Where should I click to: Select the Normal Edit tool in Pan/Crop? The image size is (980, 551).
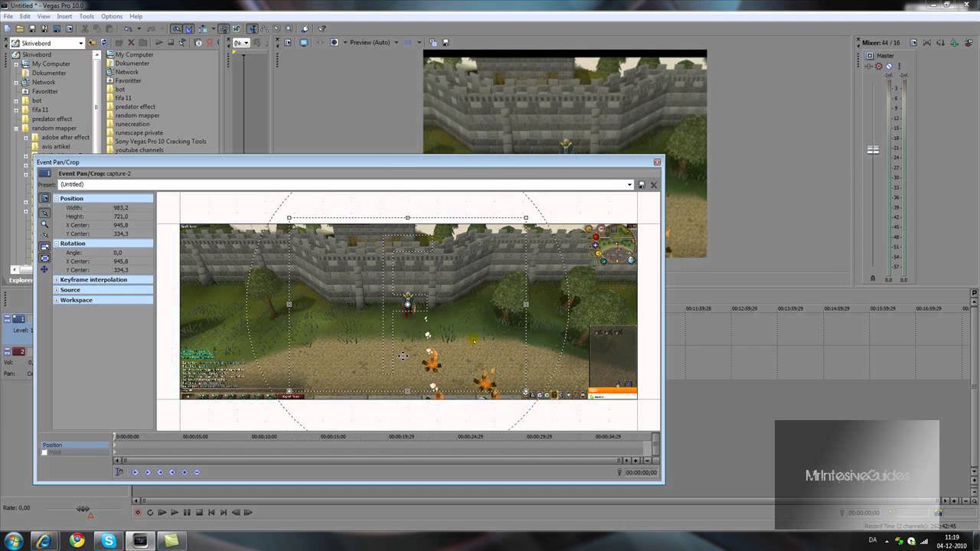point(44,213)
